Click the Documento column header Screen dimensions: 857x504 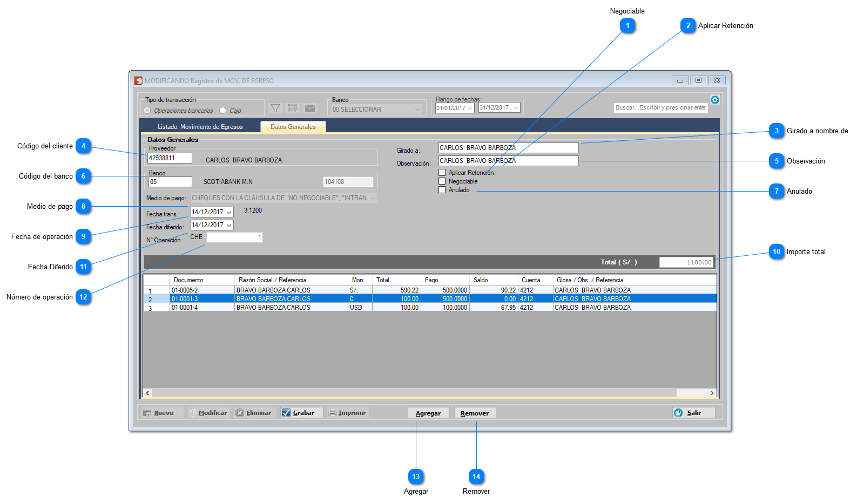coord(202,280)
